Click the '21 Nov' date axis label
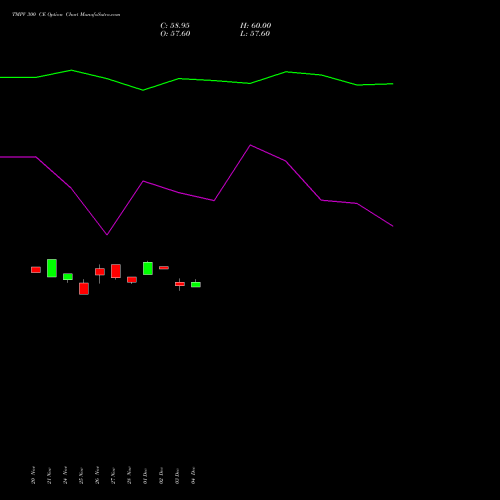 click(x=49, y=475)
